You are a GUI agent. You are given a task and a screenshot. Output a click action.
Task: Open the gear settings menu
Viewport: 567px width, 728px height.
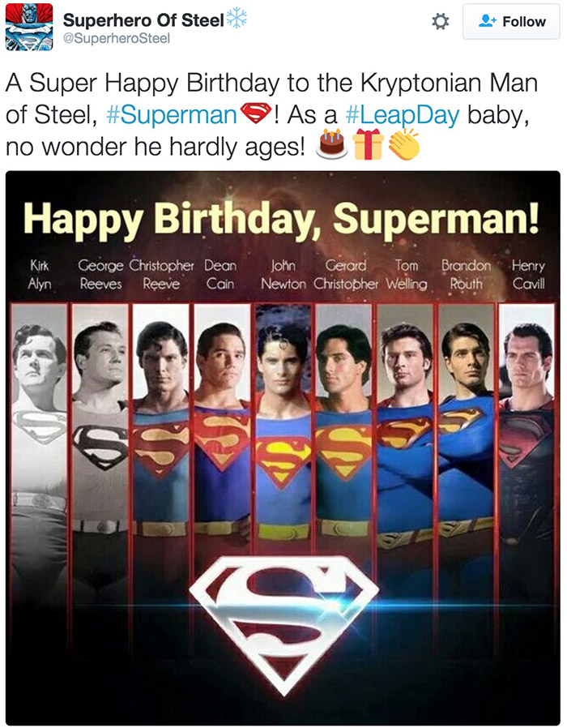click(x=441, y=22)
